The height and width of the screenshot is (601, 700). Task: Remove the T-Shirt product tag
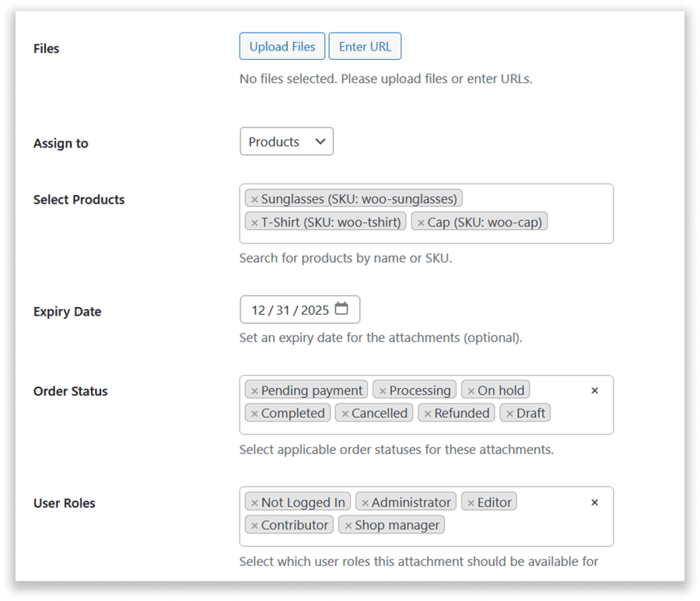point(254,223)
